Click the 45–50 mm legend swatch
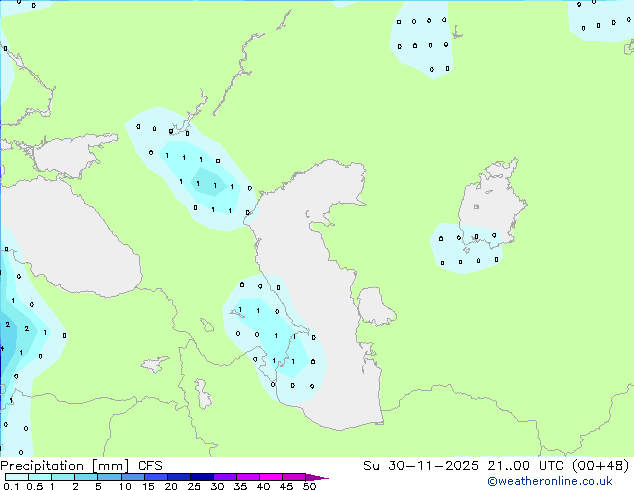634x490 pixels. point(294,477)
